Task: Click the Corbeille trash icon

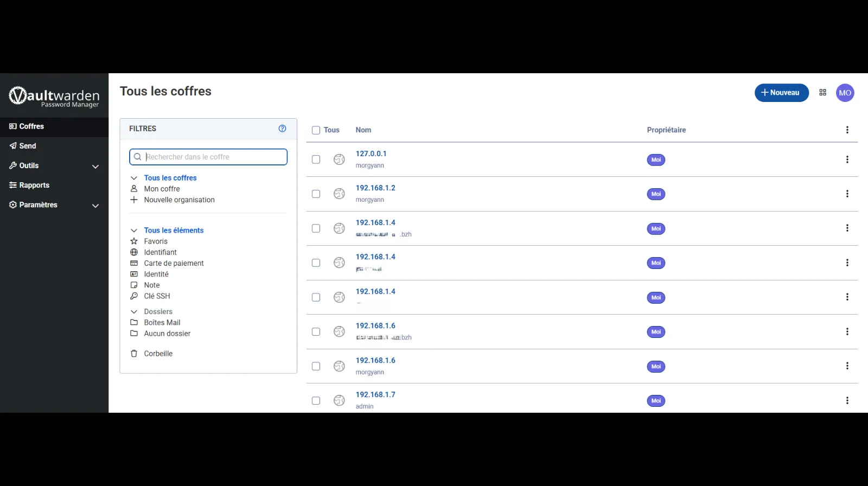Action: (134, 354)
